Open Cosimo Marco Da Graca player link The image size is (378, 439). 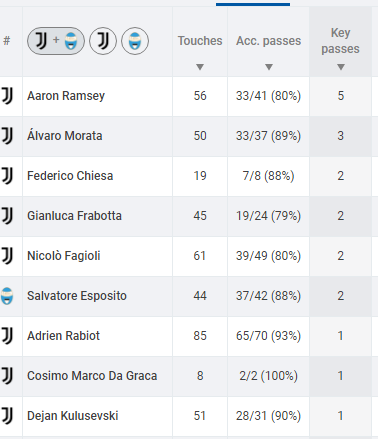click(92, 376)
